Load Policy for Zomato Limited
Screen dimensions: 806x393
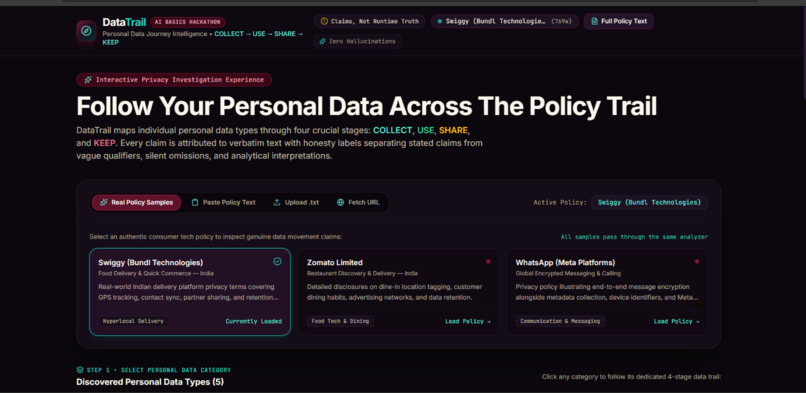468,322
